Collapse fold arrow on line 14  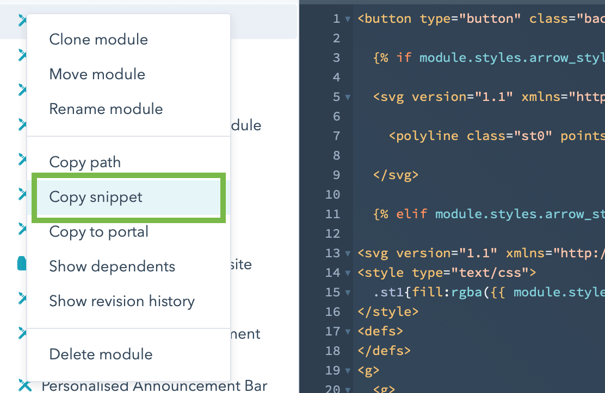tap(348, 273)
